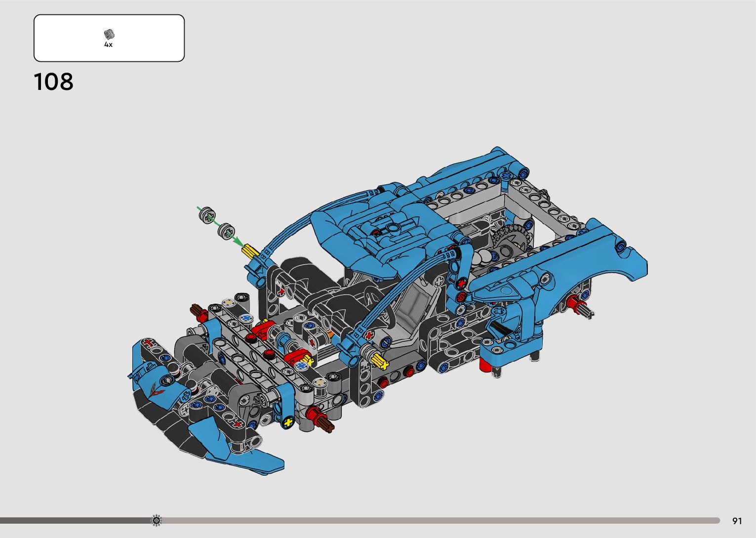
Task: Click the bushing part icon in the parts box
Action: pos(109,34)
